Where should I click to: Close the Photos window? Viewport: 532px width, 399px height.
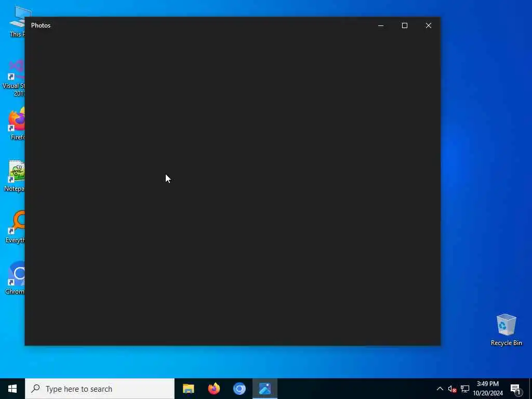click(x=429, y=25)
